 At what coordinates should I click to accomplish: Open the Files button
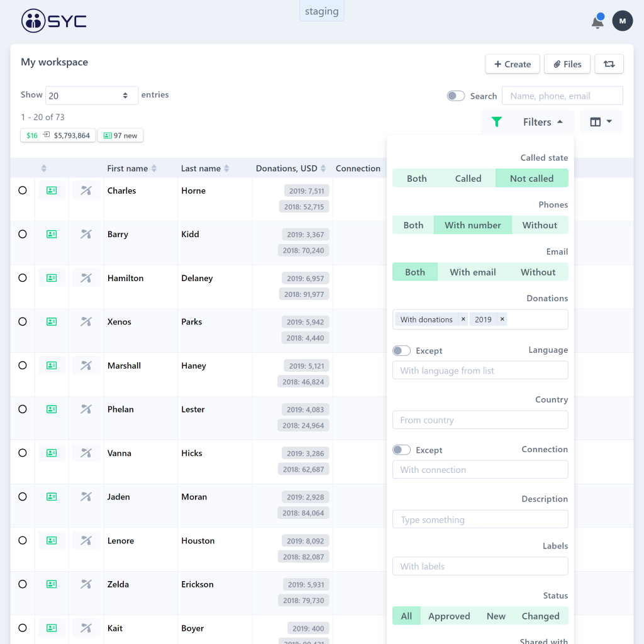pyautogui.click(x=567, y=64)
